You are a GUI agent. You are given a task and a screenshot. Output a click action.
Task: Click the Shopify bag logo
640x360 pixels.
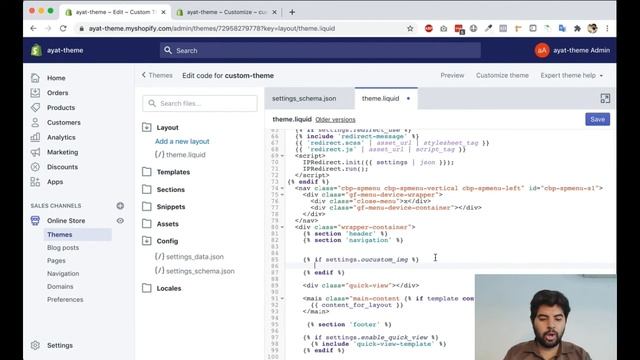[x=36, y=50]
